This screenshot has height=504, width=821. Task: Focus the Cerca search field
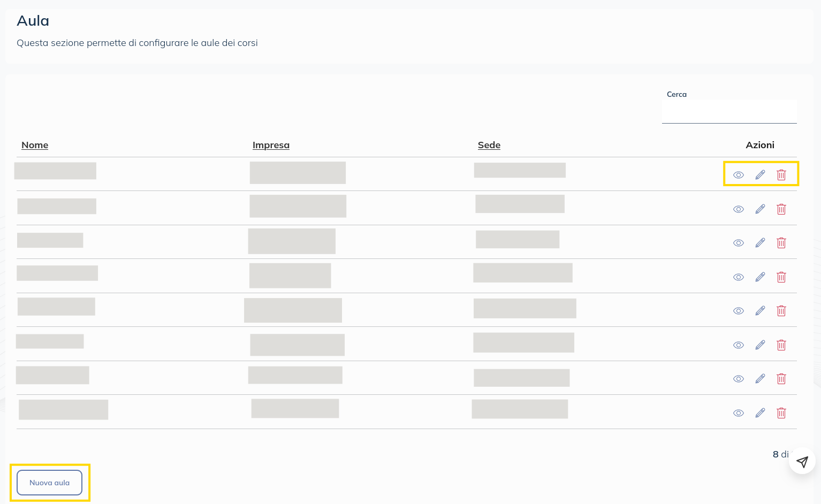[x=729, y=112]
